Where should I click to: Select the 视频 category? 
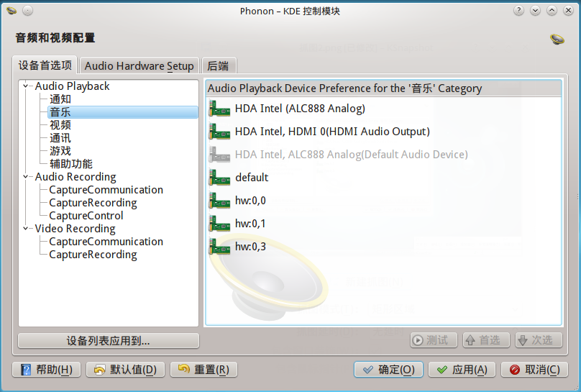(60, 125)
